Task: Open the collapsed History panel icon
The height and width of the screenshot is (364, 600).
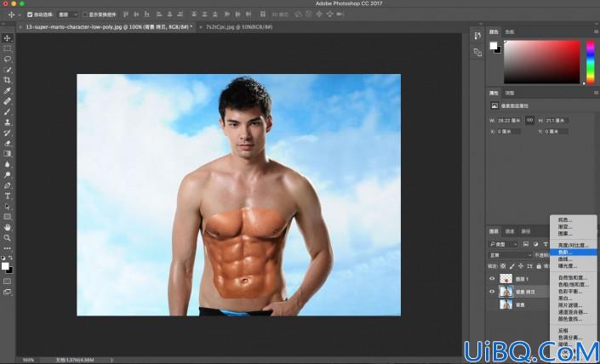Action: [477, 36]
